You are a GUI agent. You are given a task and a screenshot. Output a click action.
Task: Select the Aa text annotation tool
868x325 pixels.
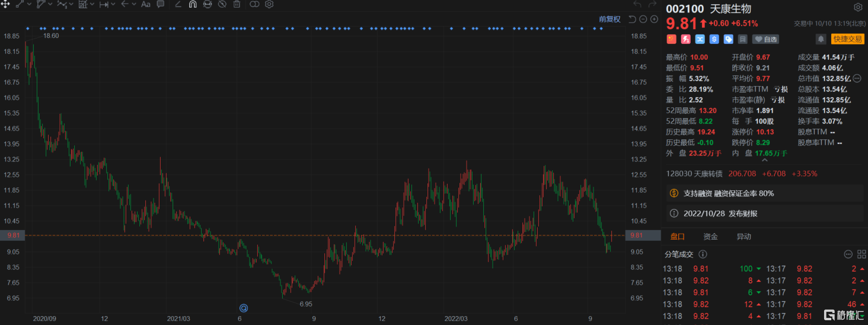(146, 4)
